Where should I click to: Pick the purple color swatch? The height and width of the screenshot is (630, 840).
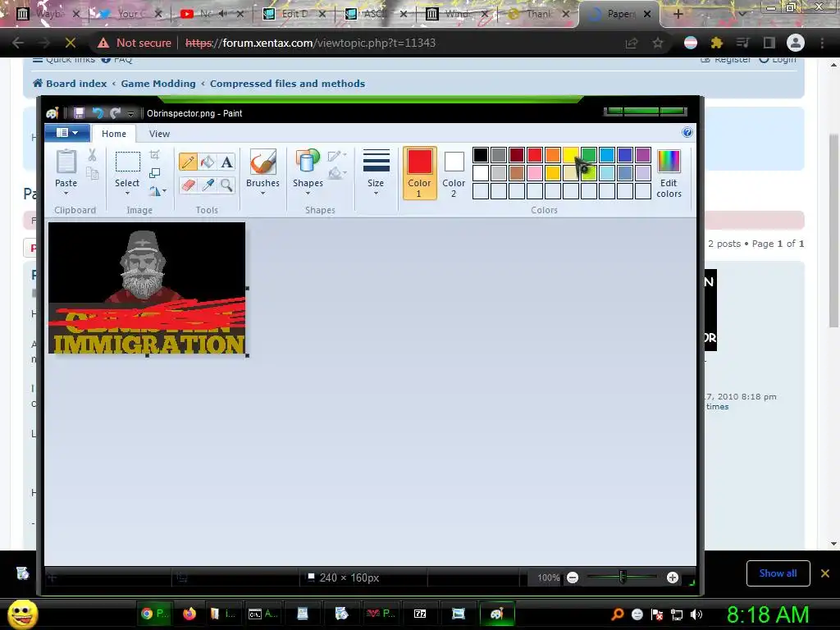coord(643,155)
